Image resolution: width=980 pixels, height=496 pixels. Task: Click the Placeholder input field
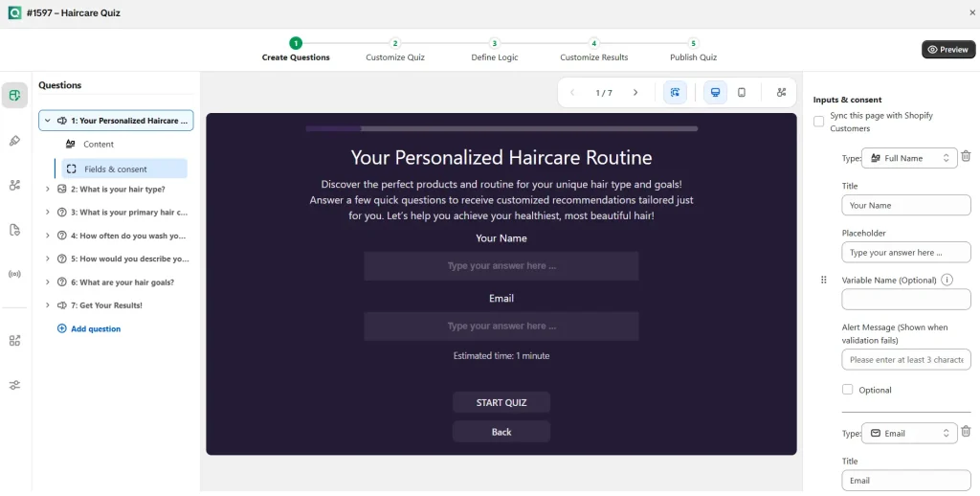point(906,252)
